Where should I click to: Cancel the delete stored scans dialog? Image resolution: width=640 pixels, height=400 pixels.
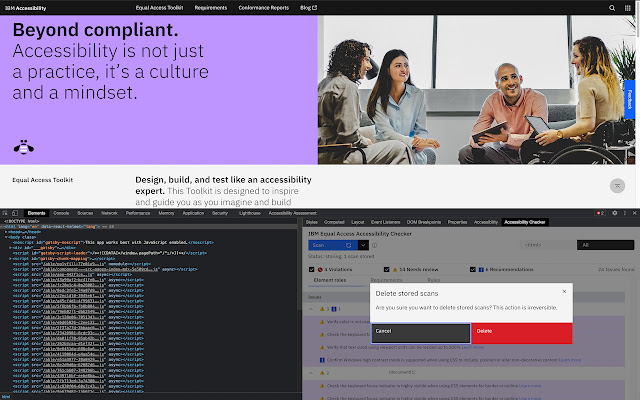[420, 330]
